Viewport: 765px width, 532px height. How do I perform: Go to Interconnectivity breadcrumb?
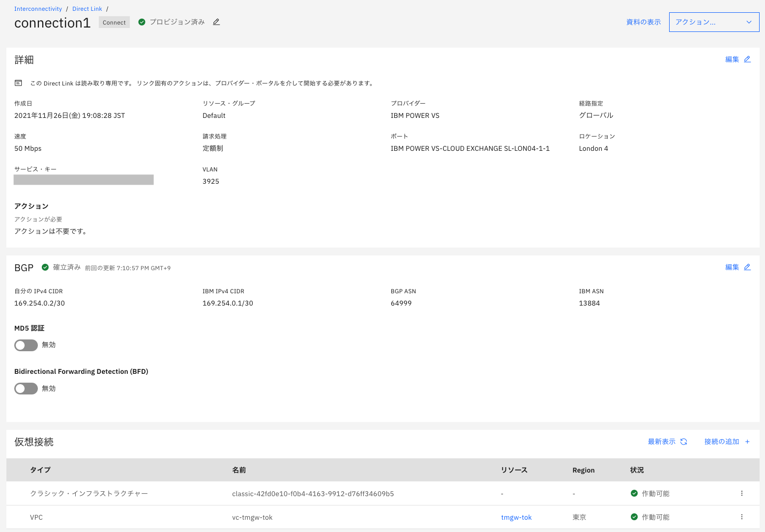[x=38, y=9]
